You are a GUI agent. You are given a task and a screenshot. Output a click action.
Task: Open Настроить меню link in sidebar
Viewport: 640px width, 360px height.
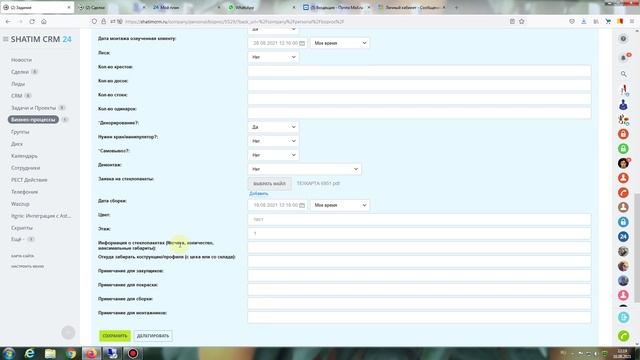27,267
